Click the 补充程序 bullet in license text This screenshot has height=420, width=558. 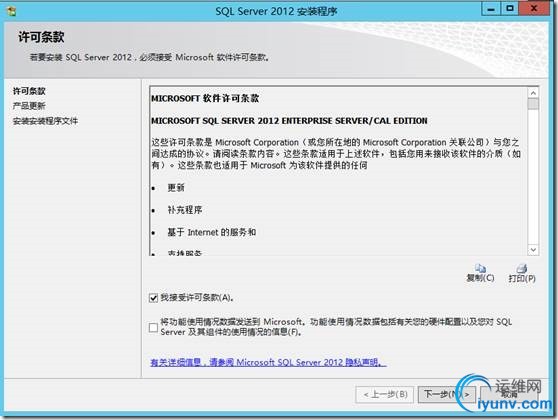click(185, 210)
